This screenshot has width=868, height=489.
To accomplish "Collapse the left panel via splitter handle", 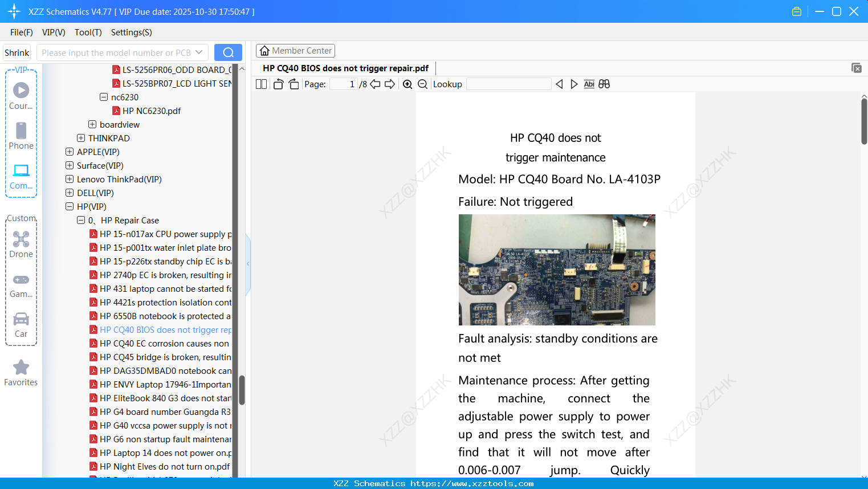I will click(248, 264).
